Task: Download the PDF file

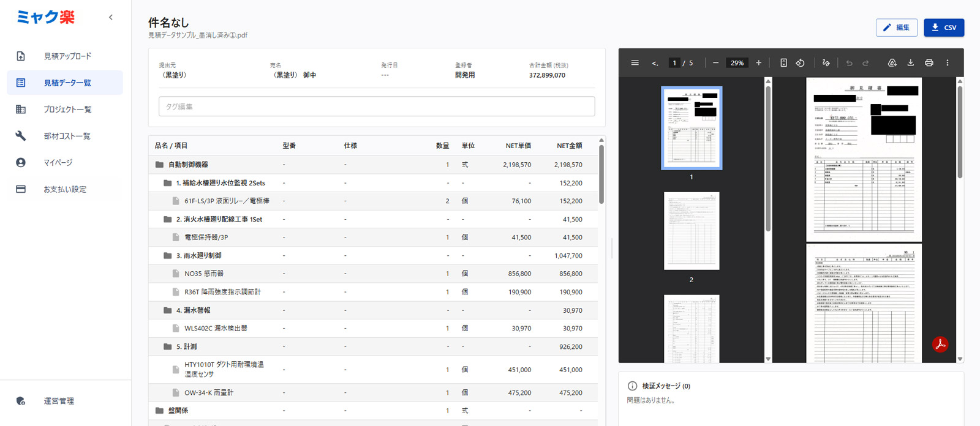Action: coord(910,63)
